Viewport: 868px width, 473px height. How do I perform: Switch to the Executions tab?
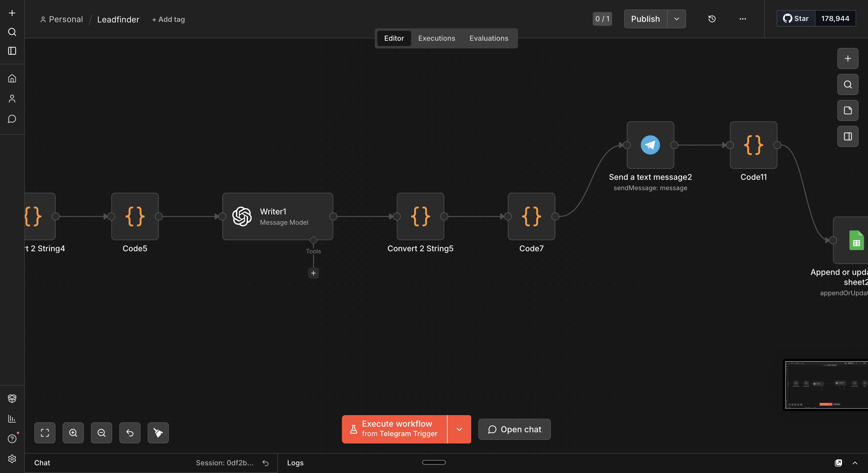436,38
